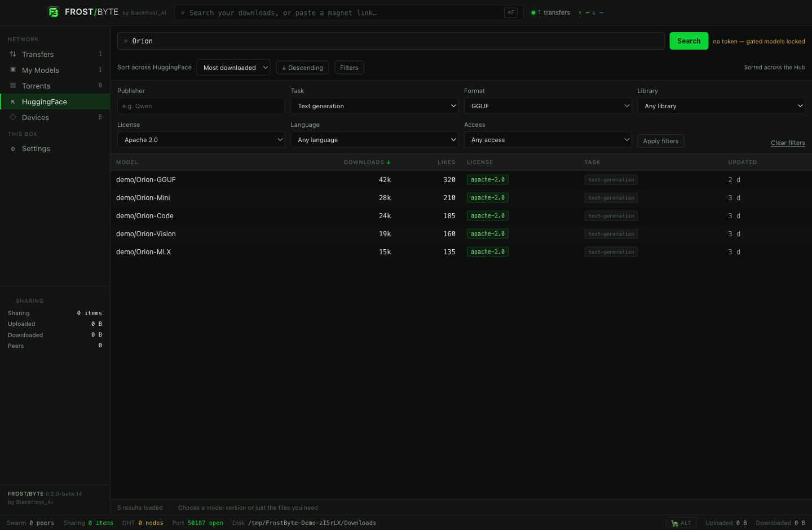The height and width of the screenshot is (530, 812).
Task: Select HuggingFace in the sidebar
Action: [55, 101]
